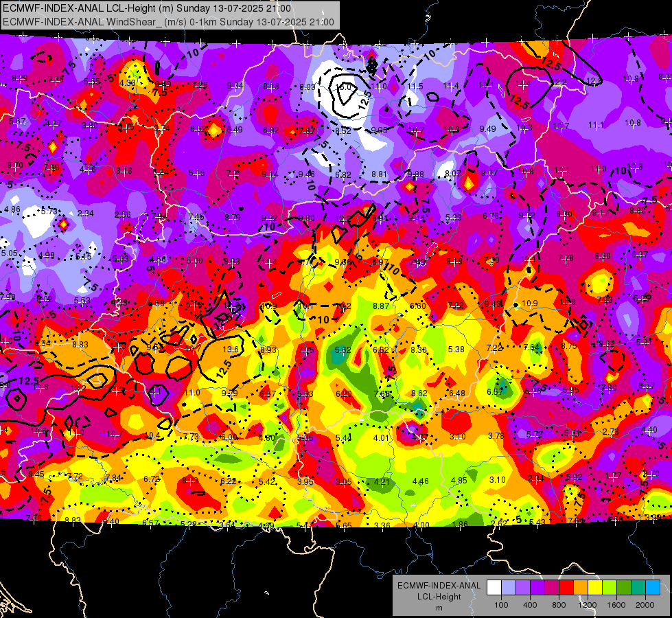Click grid value 6.48
672x618 pixels.
457,393
